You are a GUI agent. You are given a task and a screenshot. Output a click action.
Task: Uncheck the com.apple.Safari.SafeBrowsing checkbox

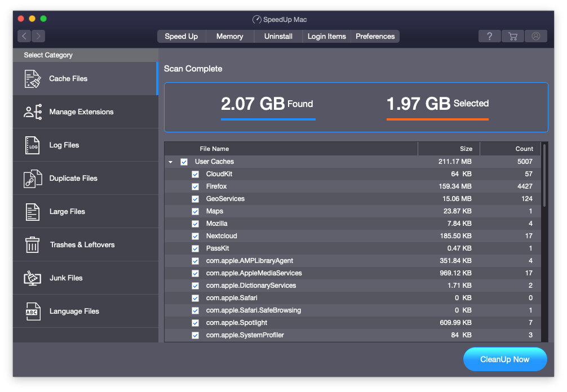pyautogui.click(x=195, y=310)
